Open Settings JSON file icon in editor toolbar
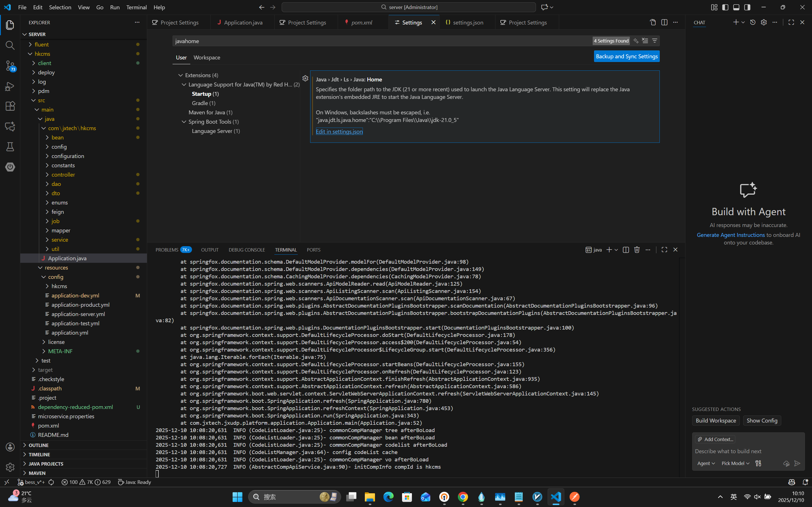The image size is (812, 507). 653,23
